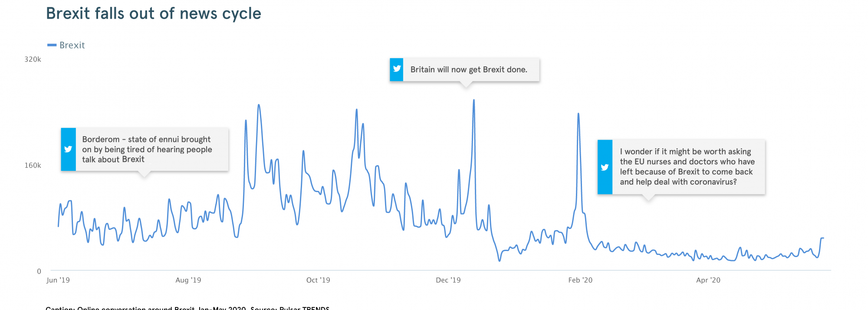The height and width of the screenshot is (310, 868).
Task: Click the tallest line peak in mid-December 2019
Action: tap(474, 101)
